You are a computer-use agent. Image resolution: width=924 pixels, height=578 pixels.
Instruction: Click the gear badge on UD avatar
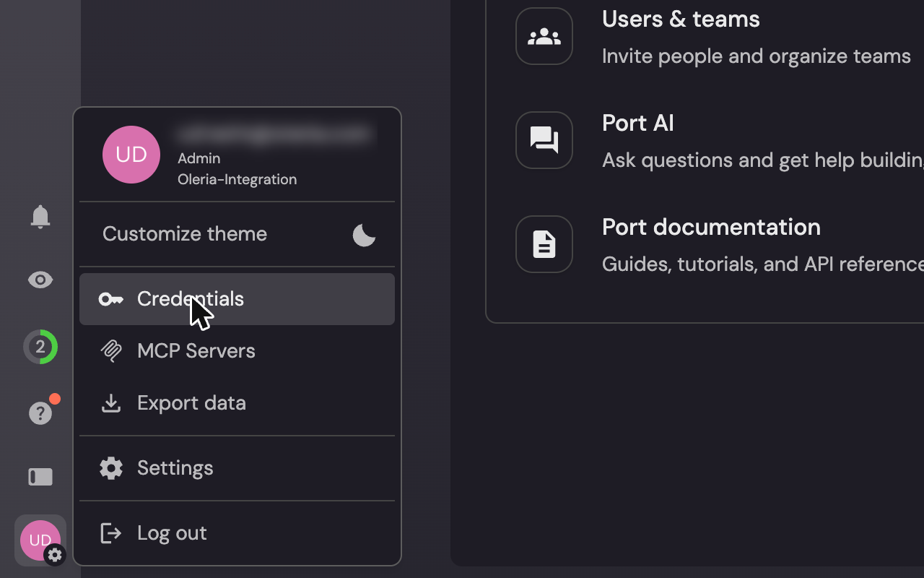(x=55, y=555)
